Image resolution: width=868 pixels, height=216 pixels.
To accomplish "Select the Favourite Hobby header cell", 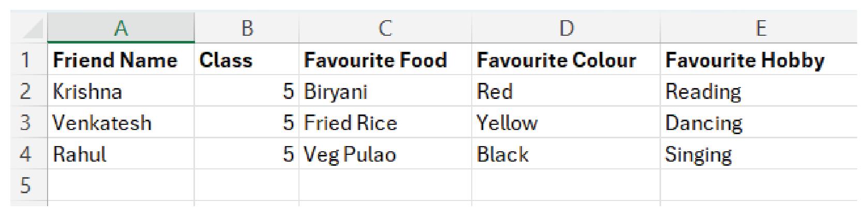I will coord(745,60).
